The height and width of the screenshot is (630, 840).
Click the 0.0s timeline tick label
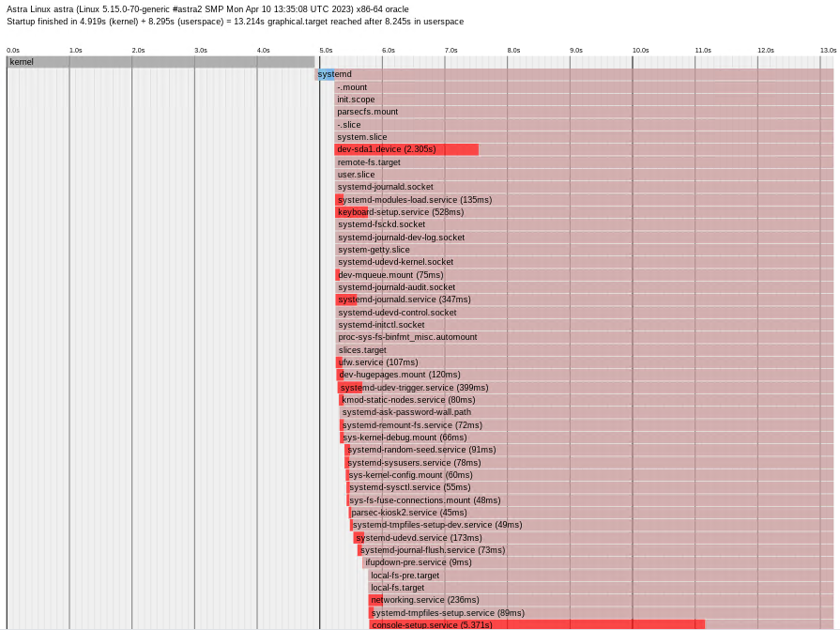point(13,50)
